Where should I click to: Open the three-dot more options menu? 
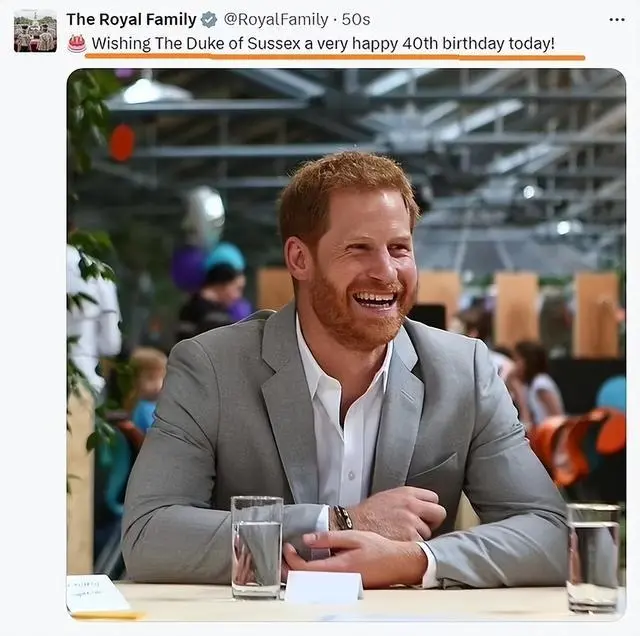coord(616,20)
